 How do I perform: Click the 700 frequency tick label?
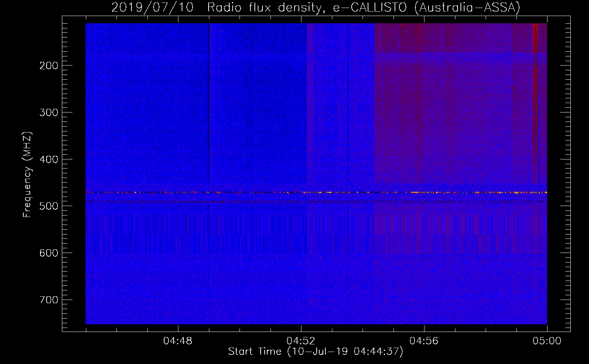(x=49, y=300)
